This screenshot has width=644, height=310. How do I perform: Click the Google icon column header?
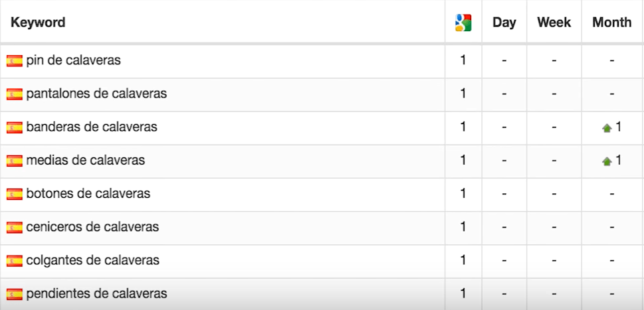click(463, 23)
